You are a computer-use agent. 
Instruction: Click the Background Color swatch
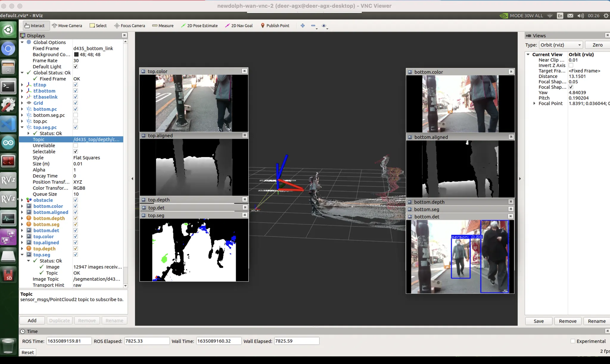tap(76, 55)
